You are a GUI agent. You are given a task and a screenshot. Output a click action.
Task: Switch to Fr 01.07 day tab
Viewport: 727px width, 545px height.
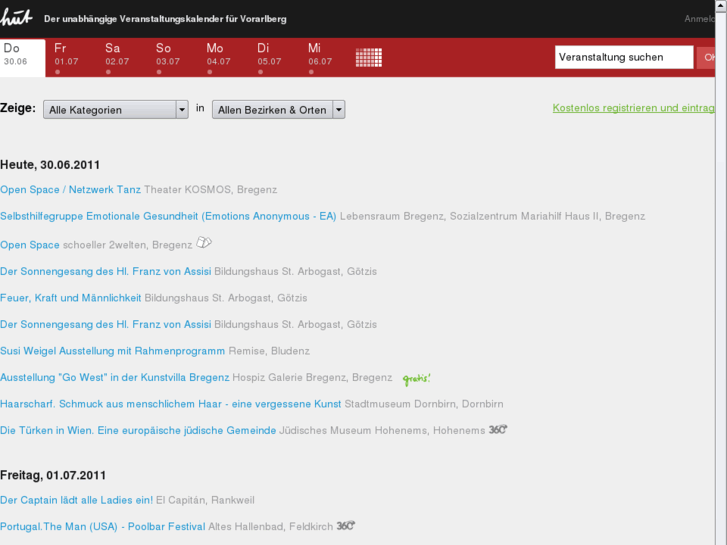66,58
